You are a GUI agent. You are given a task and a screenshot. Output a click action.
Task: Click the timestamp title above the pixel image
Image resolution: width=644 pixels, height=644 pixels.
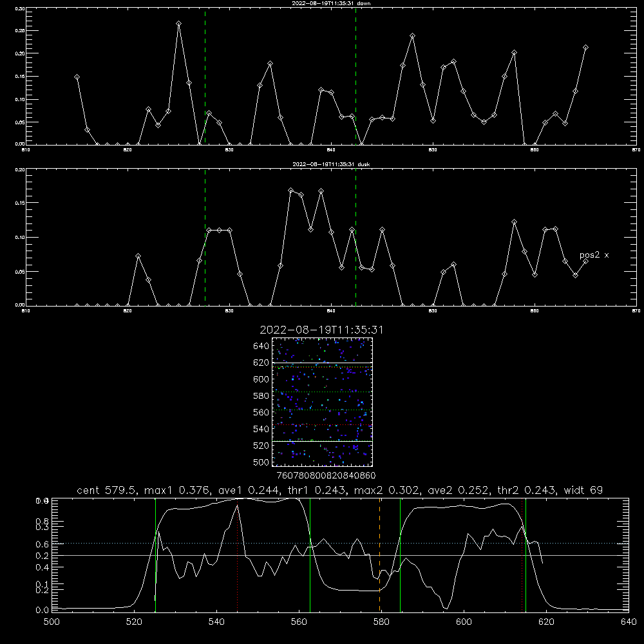pos(321,330)
